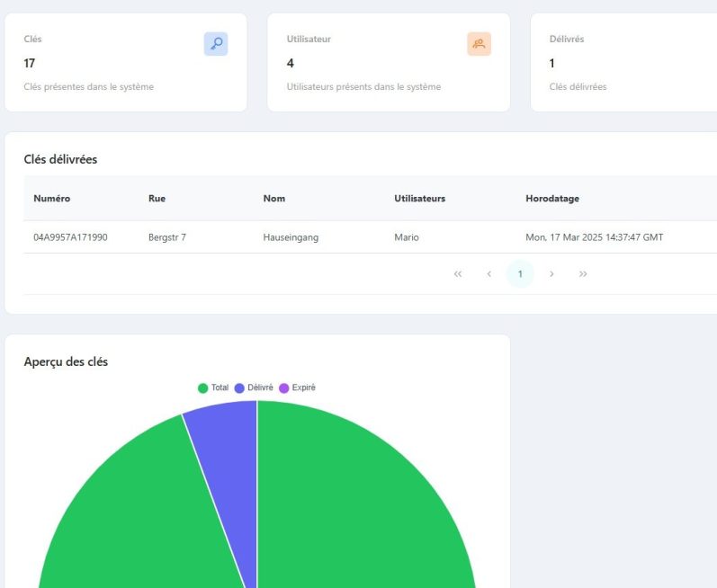Toggle the Total legend item
Viewport: 717px width, 588px height.
tap(213, 388)
